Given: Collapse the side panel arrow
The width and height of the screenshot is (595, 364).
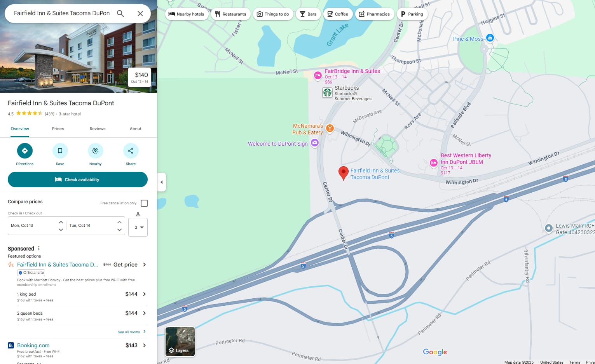Looking at the screenshot, I should coord(162,182).
